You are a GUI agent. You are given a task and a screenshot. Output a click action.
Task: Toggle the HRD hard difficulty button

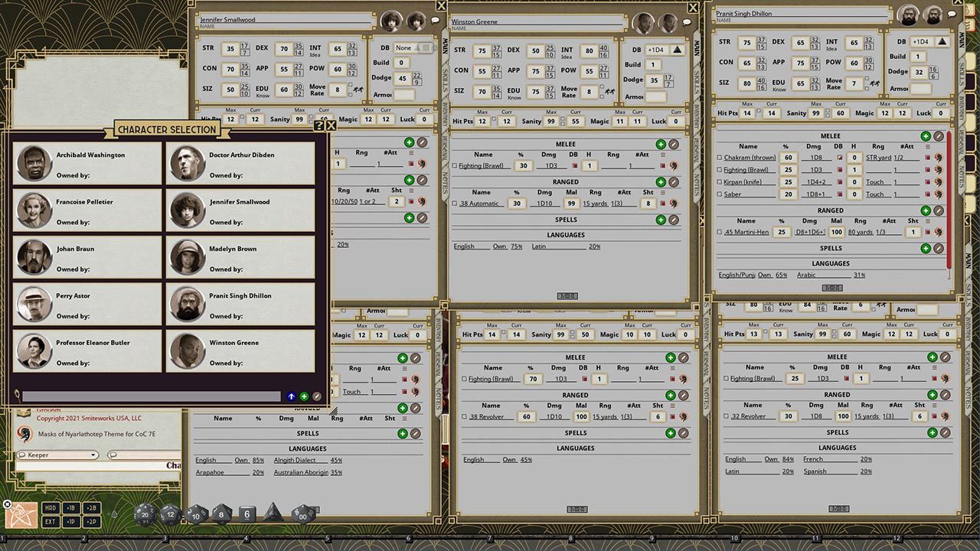[50, 508]
